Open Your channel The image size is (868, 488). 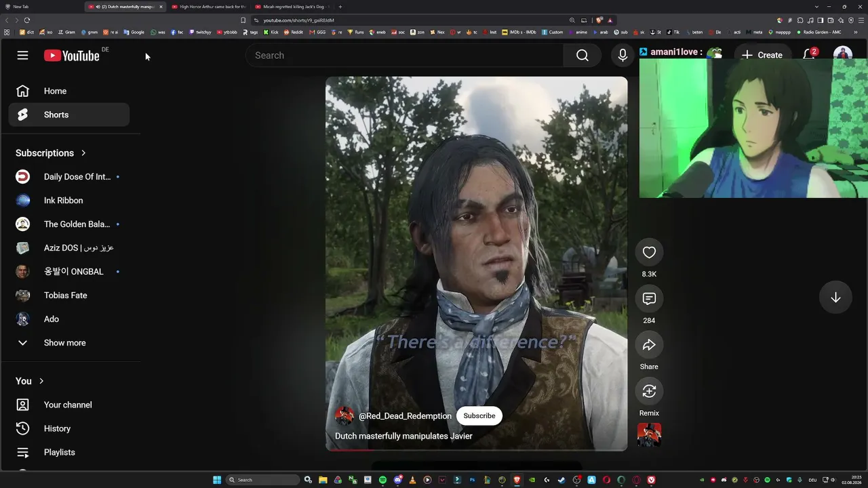point(68,405)
